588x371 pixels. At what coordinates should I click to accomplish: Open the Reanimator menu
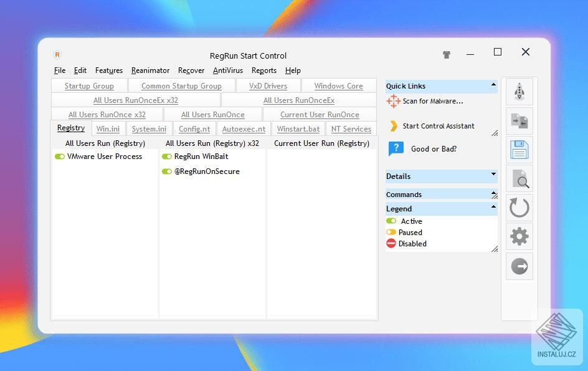(150, 70)
